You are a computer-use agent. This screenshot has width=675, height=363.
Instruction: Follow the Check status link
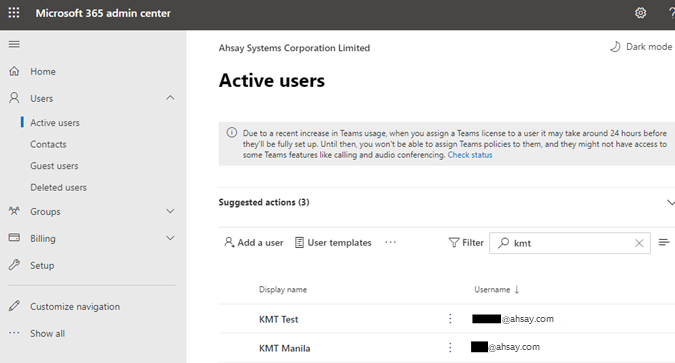coord(470,155)
